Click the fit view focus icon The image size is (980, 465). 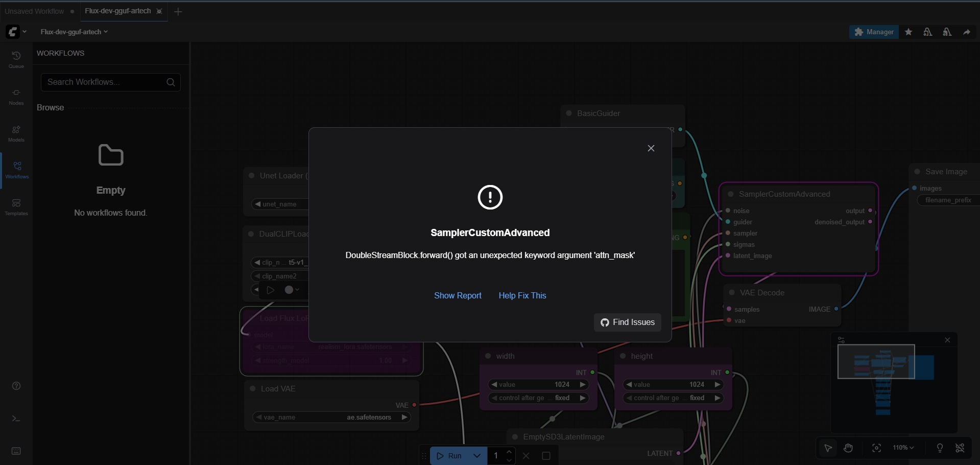coord(877,448)
